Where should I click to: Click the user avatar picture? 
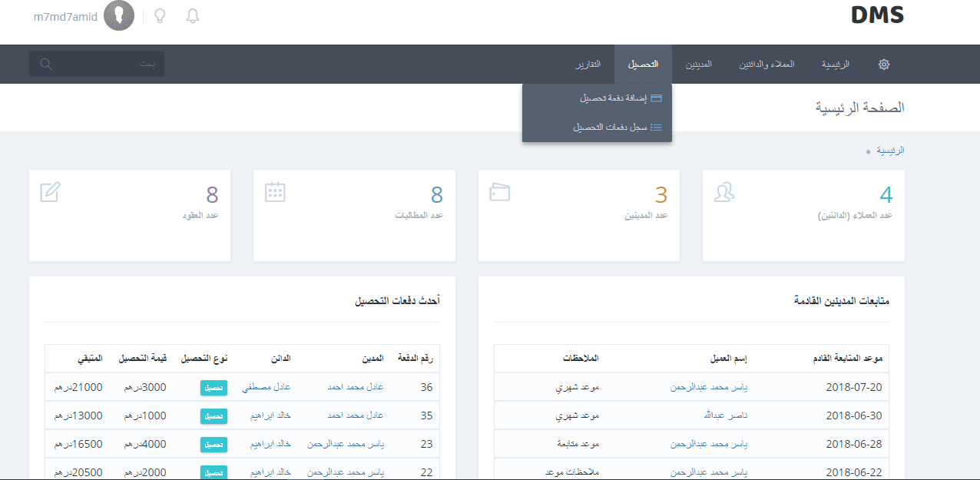click(x=118, y=16)
